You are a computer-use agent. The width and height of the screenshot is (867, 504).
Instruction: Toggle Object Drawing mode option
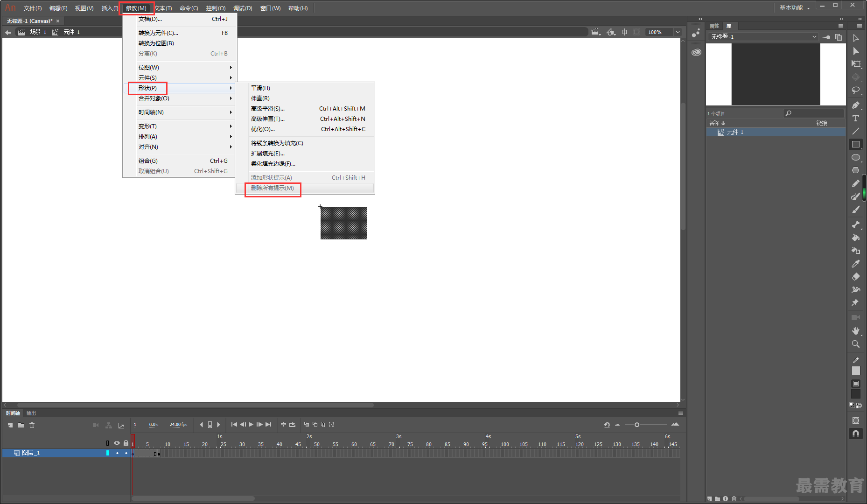coord(856,420)
